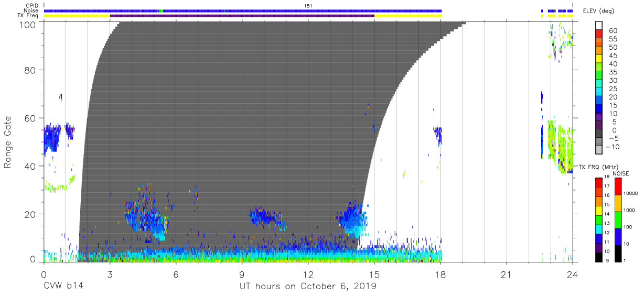Click the 'CPID' label
This screenshot has height=297, width=644.
pyautogui.click(x=33, y=6)
